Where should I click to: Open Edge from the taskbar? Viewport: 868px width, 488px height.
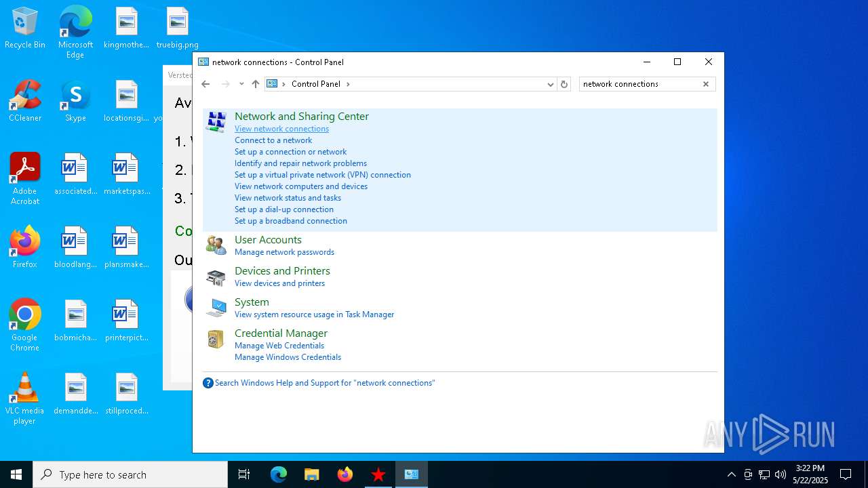coord(279,474)
